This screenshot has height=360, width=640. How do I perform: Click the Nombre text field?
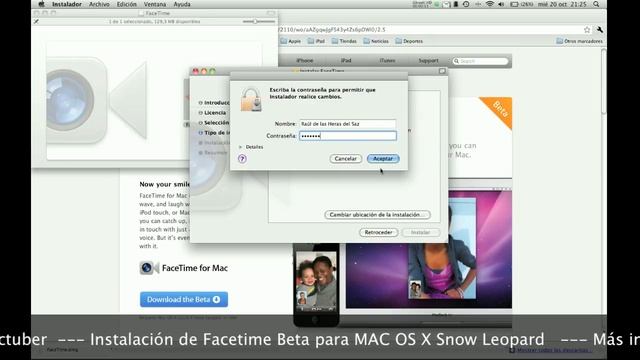coord(348,124)
